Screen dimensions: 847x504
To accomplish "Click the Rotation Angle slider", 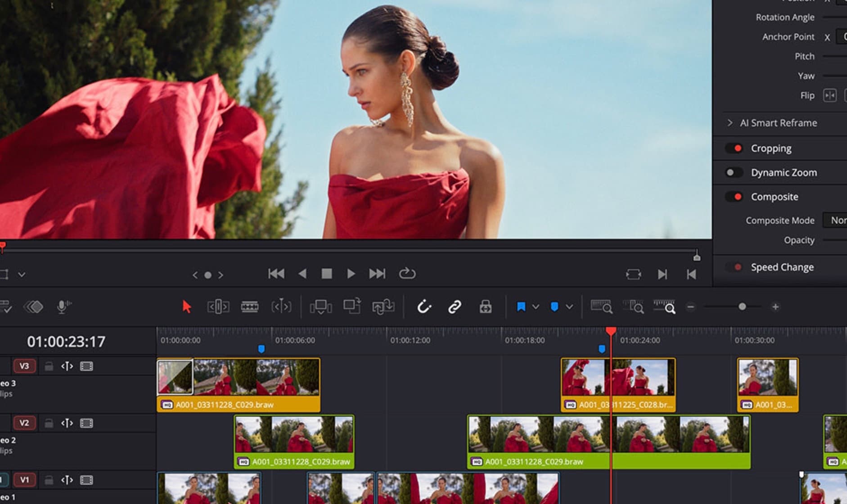I will [835, 17].
